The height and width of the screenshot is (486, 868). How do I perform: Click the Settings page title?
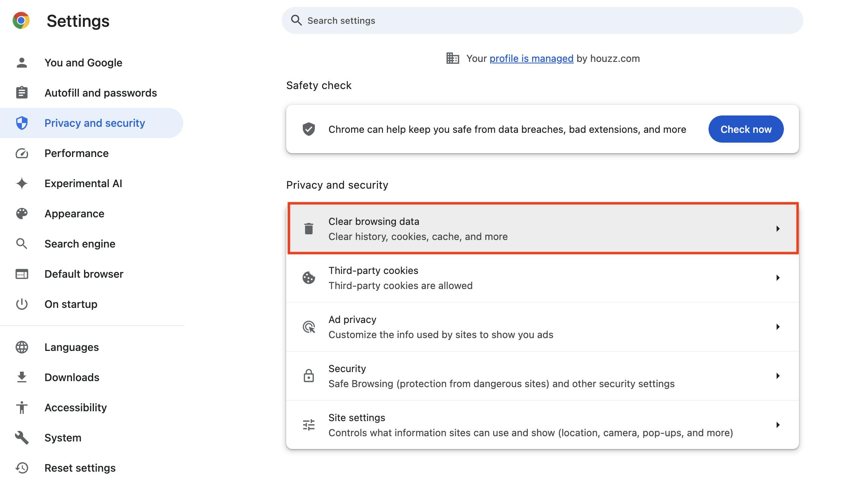pyautogui.click(x=78, y=21)
